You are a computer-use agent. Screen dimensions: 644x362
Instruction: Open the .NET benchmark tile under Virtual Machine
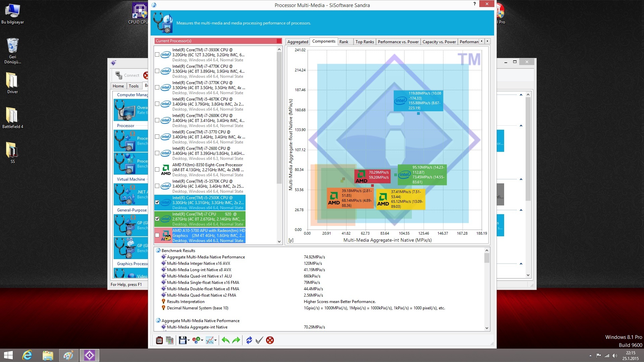131,194
